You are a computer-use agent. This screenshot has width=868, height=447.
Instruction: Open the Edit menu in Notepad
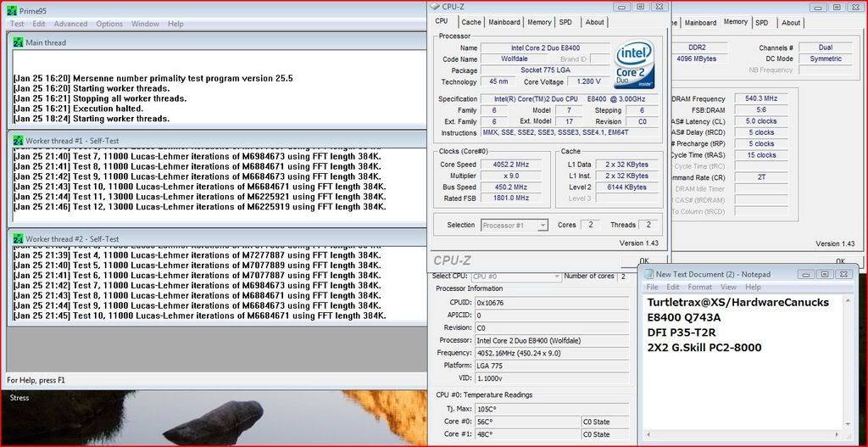[672, 287]
